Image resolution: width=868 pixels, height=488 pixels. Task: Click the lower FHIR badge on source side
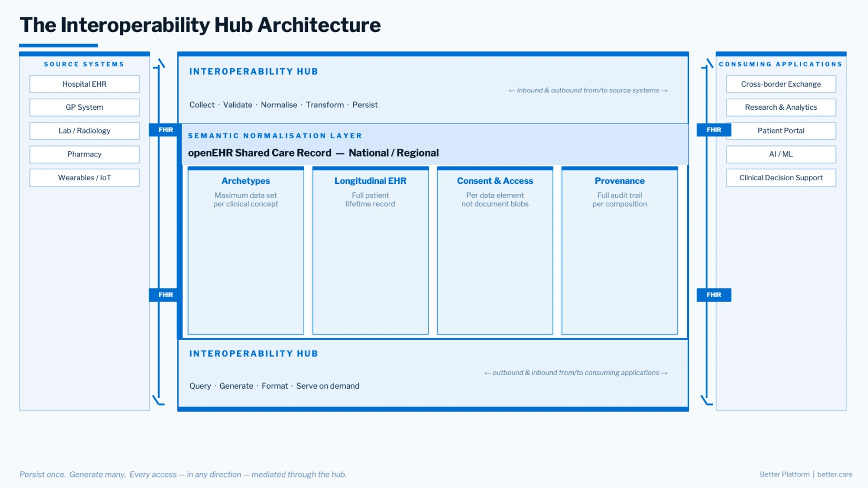pyautogui.click(x=166, y=295)
